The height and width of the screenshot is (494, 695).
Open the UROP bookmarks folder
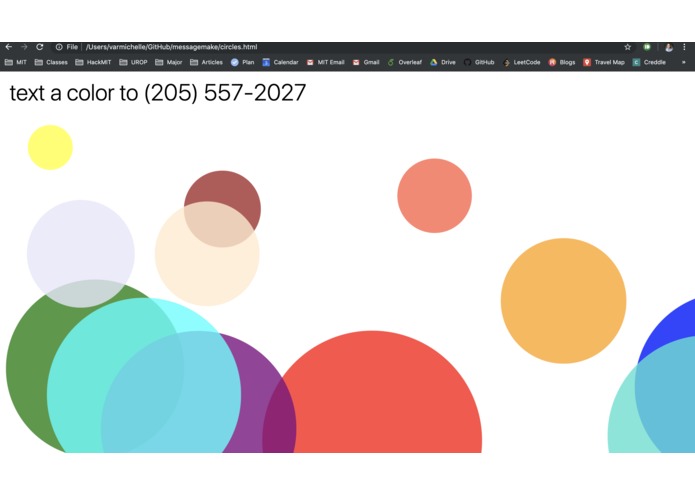pyautogui.click(x=133, y=62)
